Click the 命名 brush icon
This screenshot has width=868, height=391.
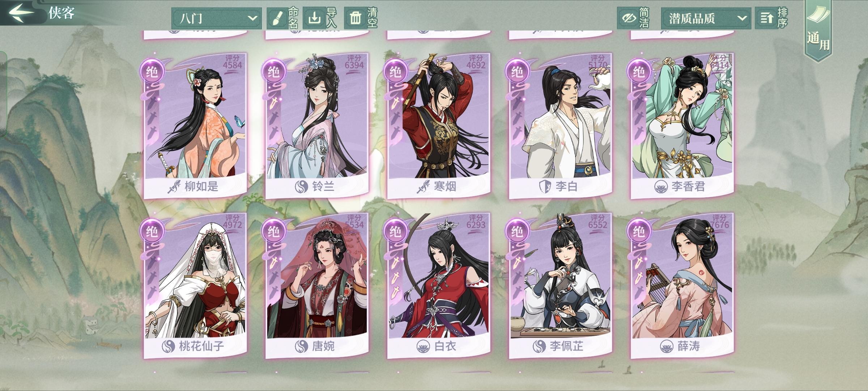(277, 18)
